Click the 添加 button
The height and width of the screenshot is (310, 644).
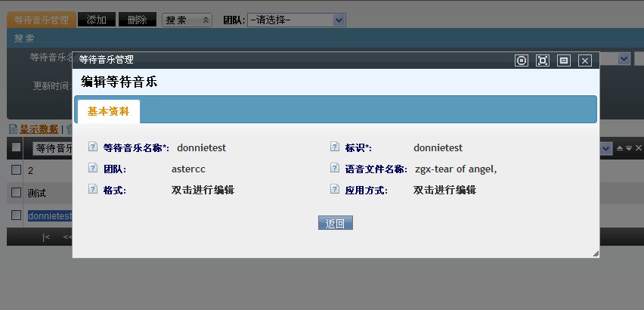pyautogui.click(x=96, y=20)
